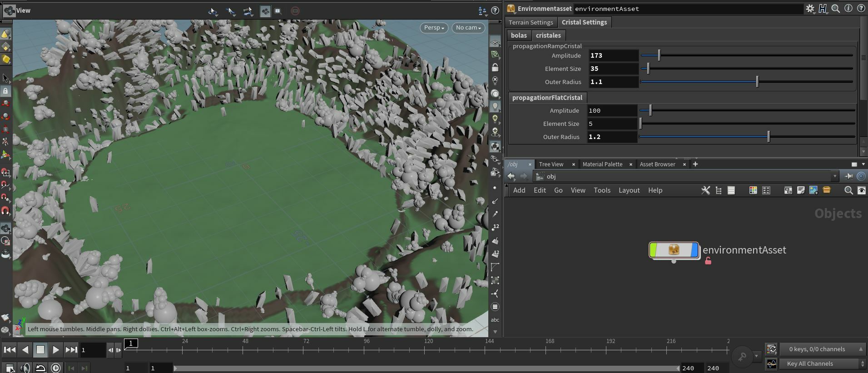This screenshot has height=373, width=868.
Task: Open the color palette grid icon
Action: click(753, 190)
